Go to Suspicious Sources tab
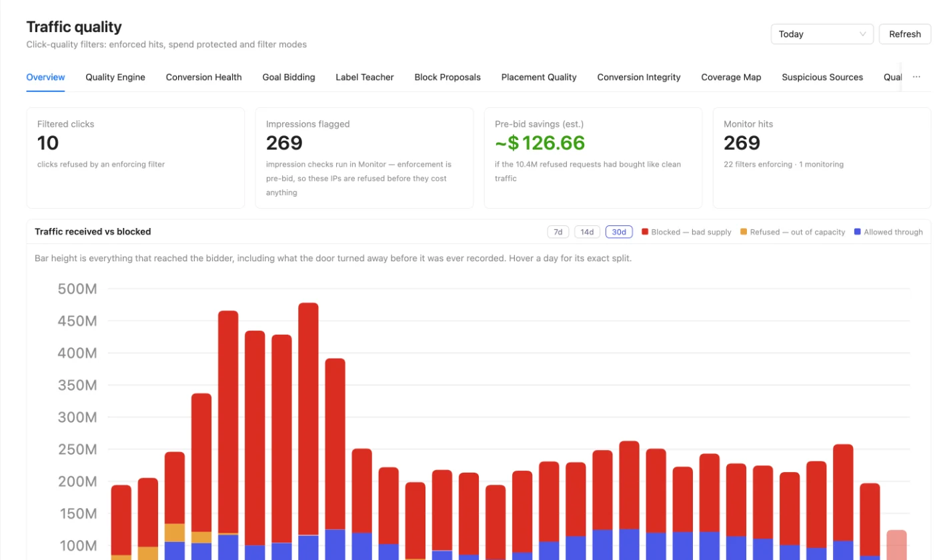Image resolution: width=941 pixels, height=560 pixels. tap(822, 77)
